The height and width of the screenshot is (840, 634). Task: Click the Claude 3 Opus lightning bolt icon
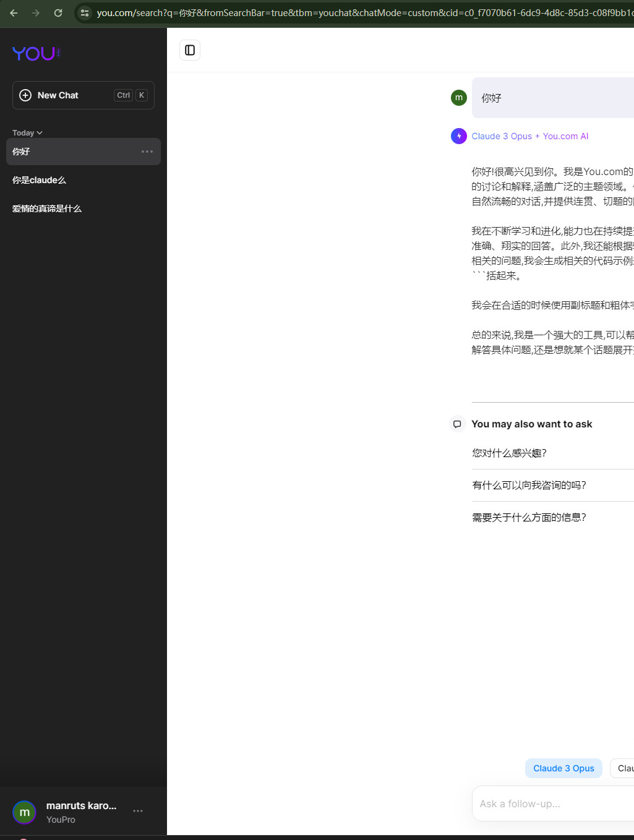click(x=458, y=135)
